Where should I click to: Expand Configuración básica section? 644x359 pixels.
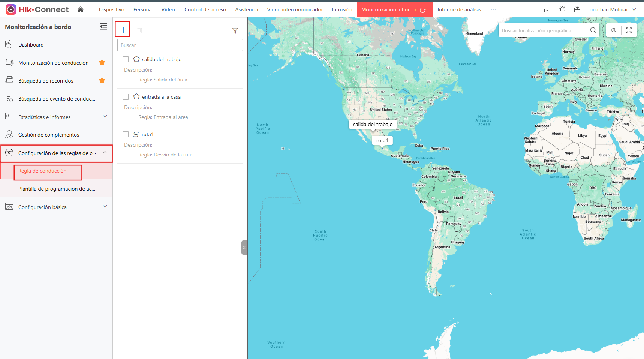56,207
